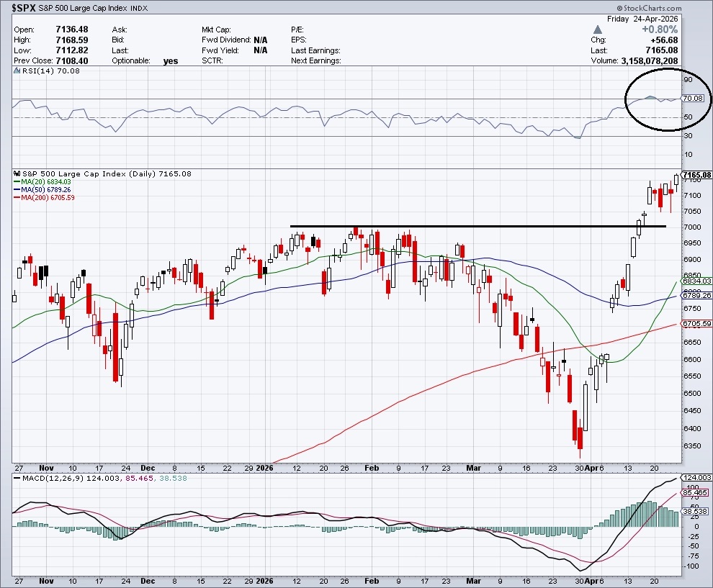Click the 6500 level on the price axis
The width and height of the screenshot is (713, 588).
(x=692, y=394)
